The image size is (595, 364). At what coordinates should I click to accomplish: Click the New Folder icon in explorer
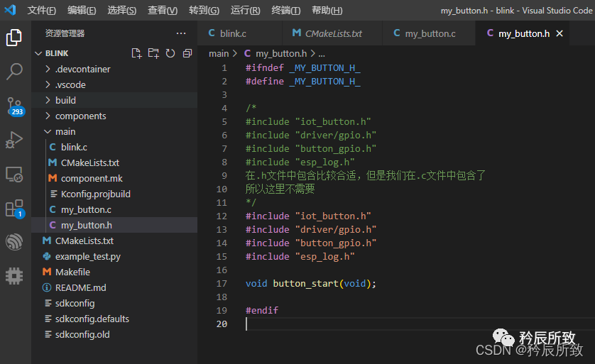click(153, 53)
